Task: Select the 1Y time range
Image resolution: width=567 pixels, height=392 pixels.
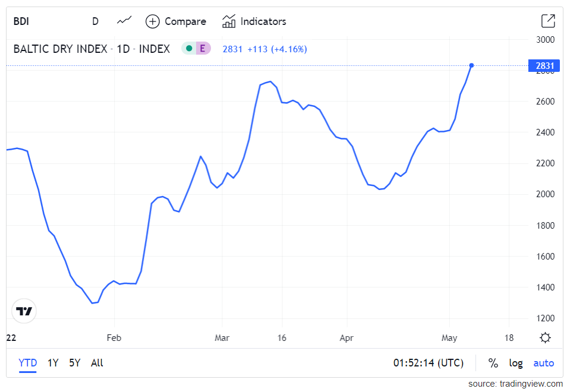Action: pos(53,363)
